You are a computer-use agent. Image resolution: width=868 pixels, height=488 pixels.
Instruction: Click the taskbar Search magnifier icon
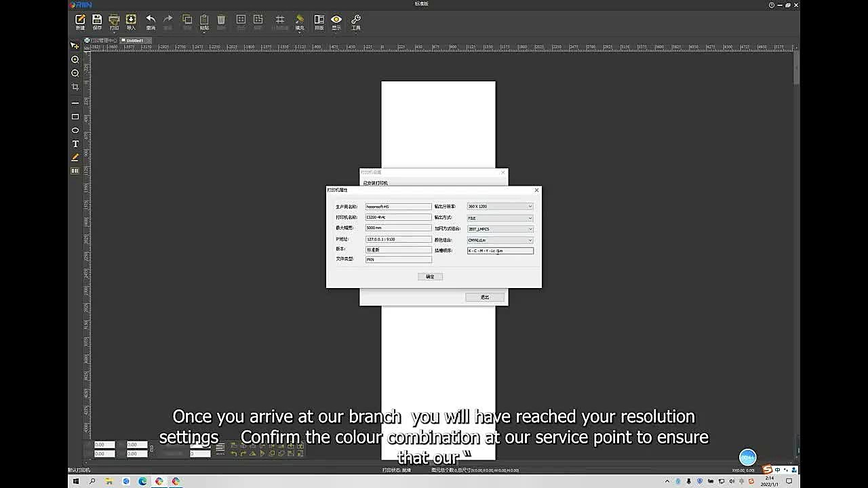(93, 481)
